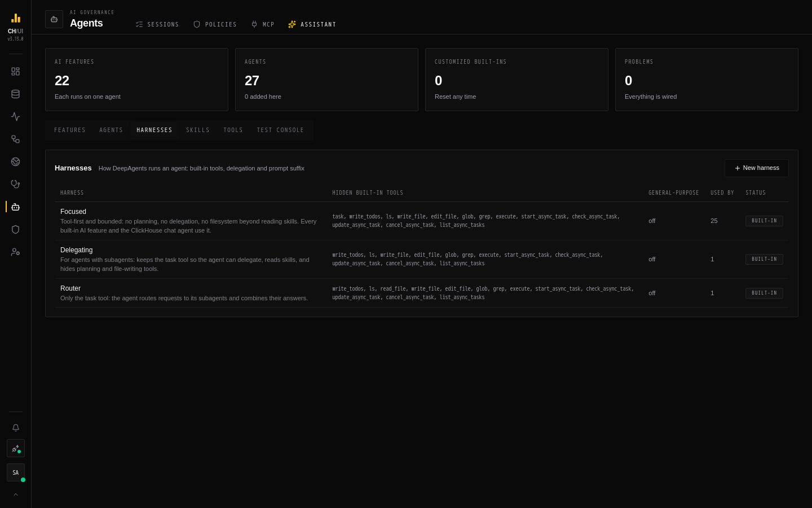Open the Test Console tab
This screenshot has height=508, width=812.
point(280,130)
